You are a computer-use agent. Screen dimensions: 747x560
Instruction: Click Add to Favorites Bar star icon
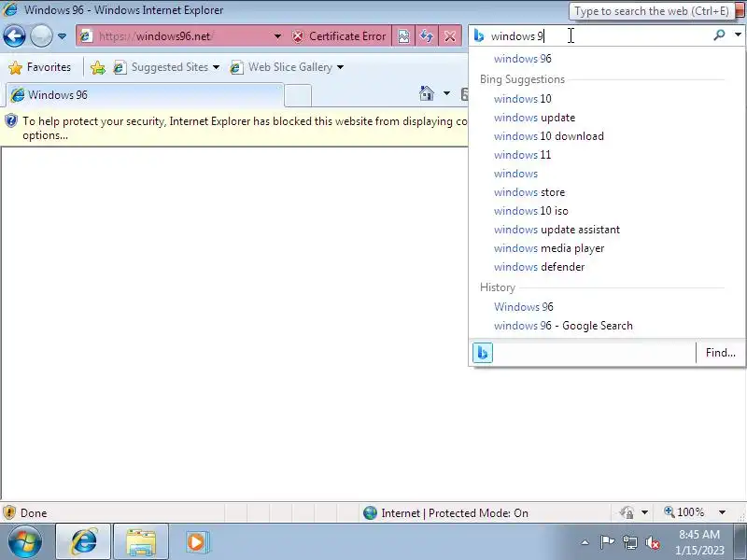click(x=98, y=67)
